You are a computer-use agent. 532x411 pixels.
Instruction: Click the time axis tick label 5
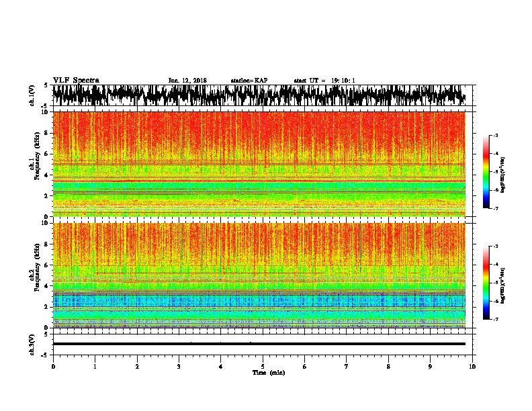(x=263, y=367)
